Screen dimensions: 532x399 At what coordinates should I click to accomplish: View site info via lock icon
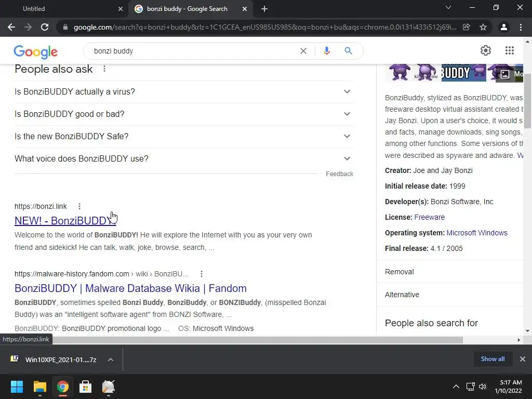(x=65, y=27)
